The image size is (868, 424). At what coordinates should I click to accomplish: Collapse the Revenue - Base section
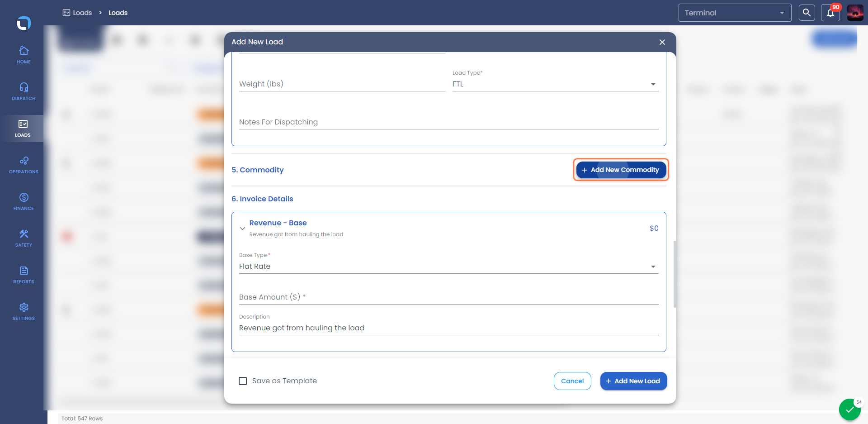click(x=243, y=229)
